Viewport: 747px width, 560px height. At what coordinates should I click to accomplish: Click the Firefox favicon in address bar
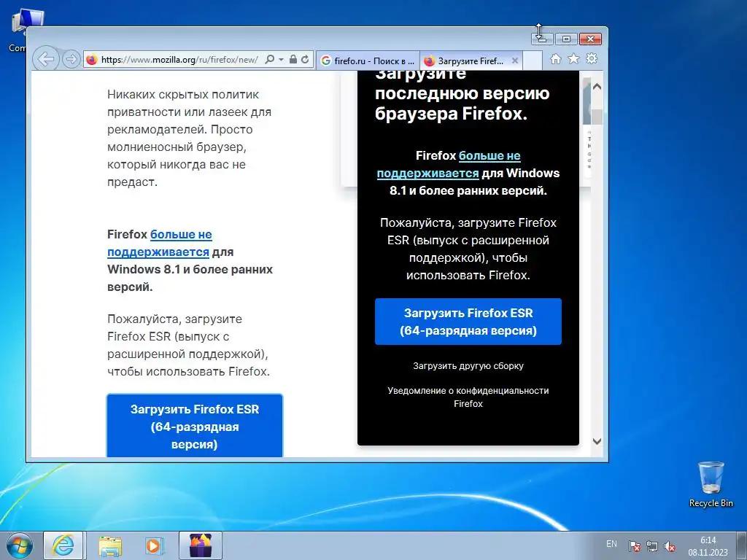tap(92, 60)
